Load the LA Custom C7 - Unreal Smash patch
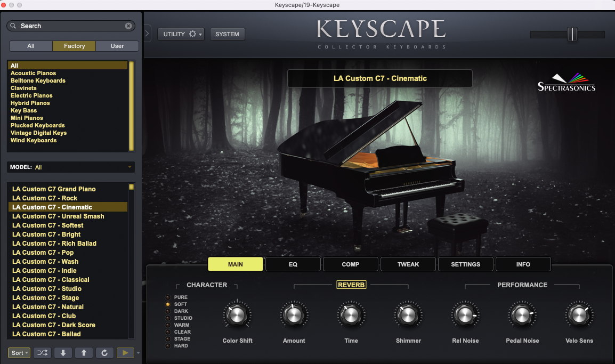The width and height of the screenshot is (615, 364). 68,216
